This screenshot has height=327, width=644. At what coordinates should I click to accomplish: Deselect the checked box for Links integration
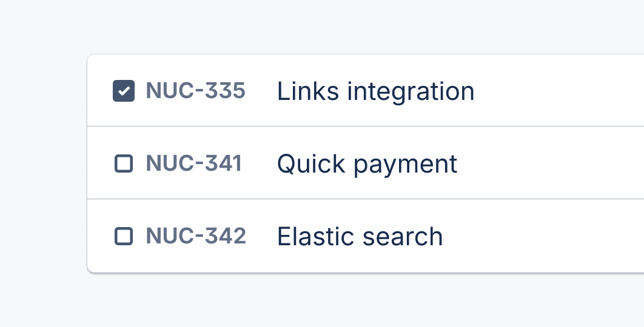point(124,91)
